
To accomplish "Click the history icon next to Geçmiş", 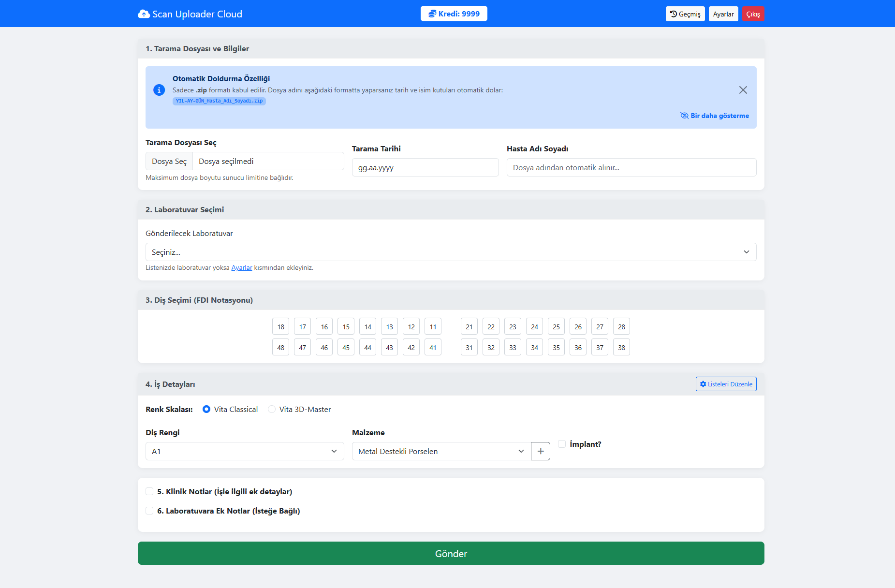I will [x=673, y=14].
